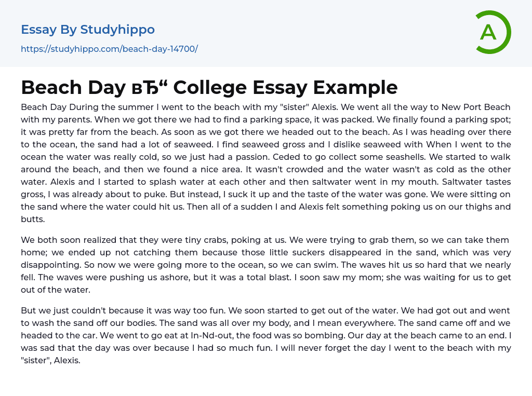532x396 pixels.
Task: Click "College Essay Example" in the heading
Action: [285, 88]
